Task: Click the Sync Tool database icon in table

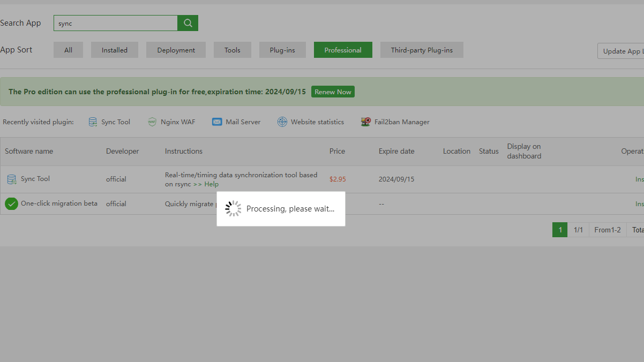Action: click(x=11, y=179)
